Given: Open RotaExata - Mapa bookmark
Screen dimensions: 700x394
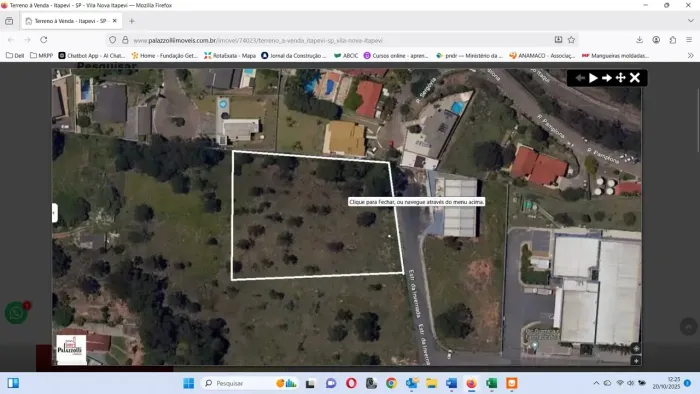Looking at the screenshot, I should [x=230, y=56].
